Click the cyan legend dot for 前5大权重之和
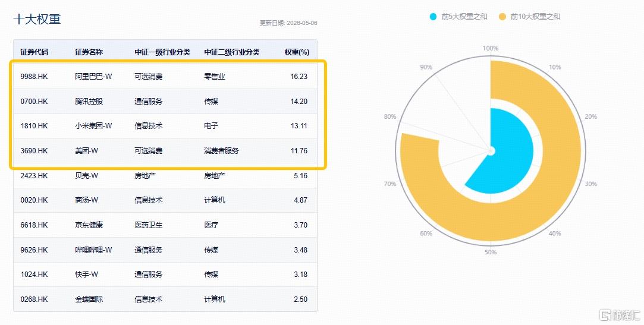Image resolution: width=644 pixels, height=325 pixels. [433, 17]
